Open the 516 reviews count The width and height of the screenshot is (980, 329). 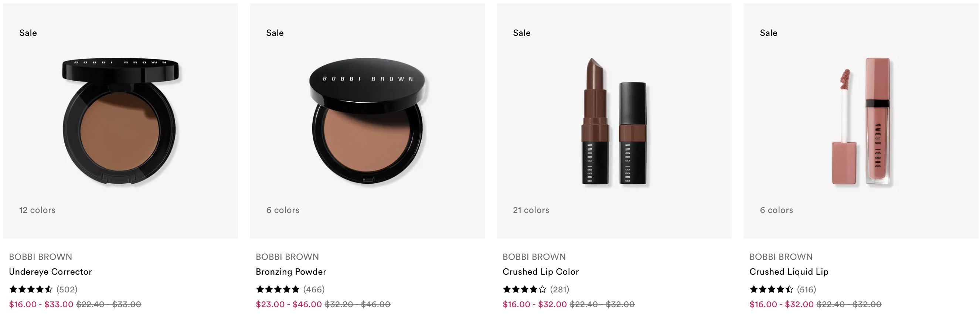point(807,289)
